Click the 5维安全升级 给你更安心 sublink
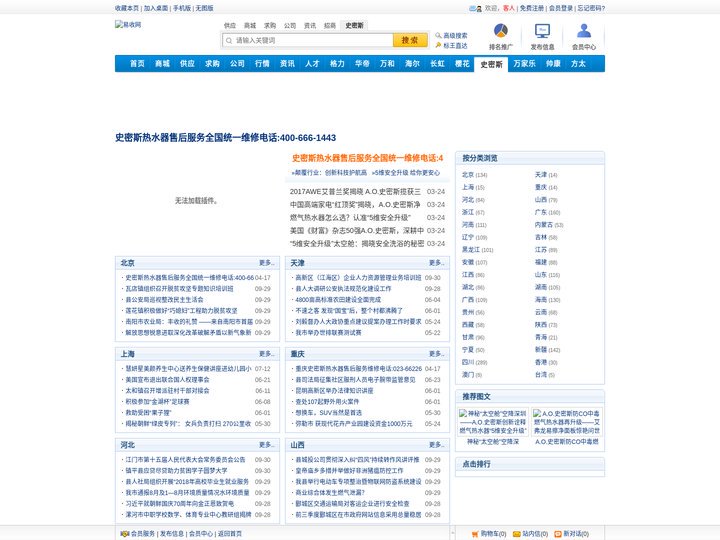This screenshot has height=540, width=720. coord(406,173)
